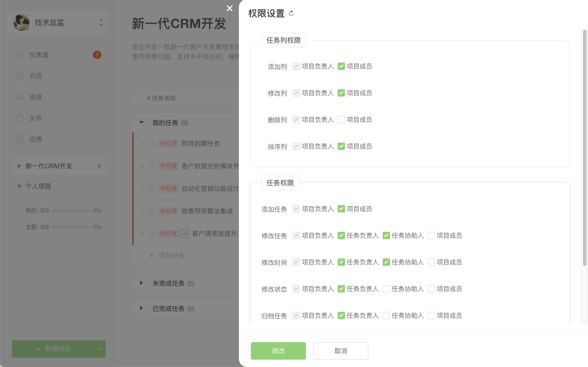Click the status circle of 自动化营销功能设计
Image resolution: width=588 pixels, height=367 pixels.
[x=152, y=189]
